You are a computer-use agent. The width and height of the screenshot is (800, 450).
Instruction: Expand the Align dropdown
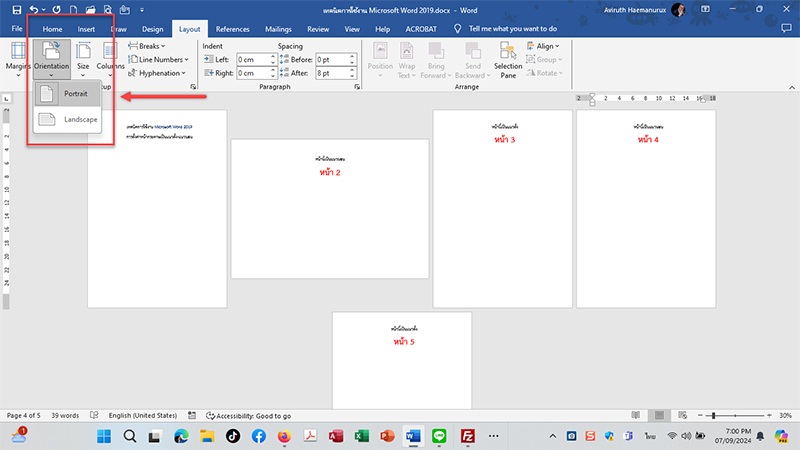coord(546,46)
